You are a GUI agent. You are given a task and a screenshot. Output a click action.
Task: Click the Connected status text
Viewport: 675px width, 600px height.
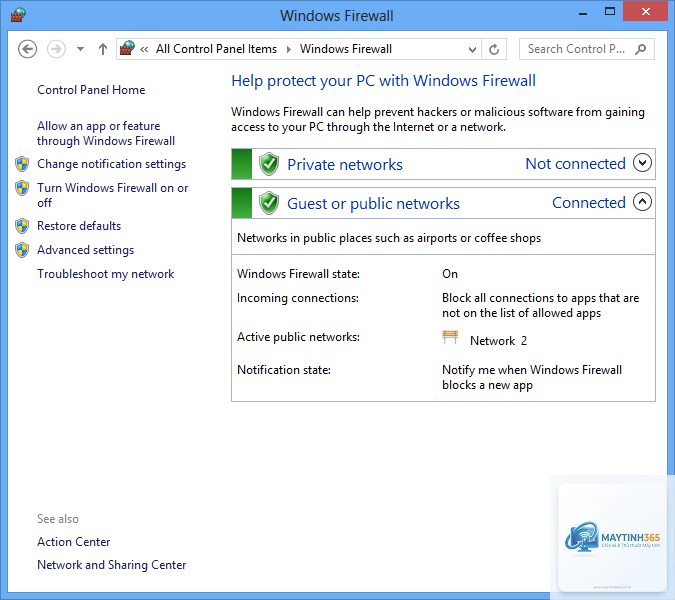tap(589, 203)
